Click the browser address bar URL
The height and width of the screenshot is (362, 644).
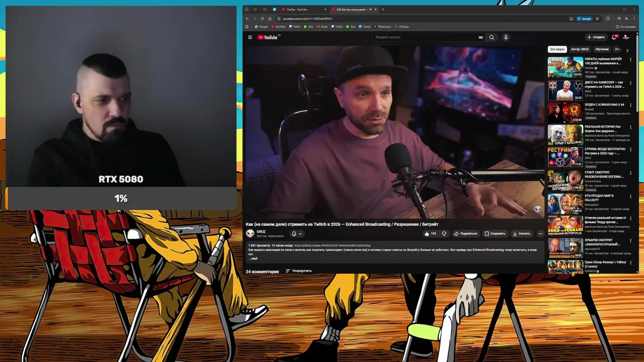pos(307,19)
